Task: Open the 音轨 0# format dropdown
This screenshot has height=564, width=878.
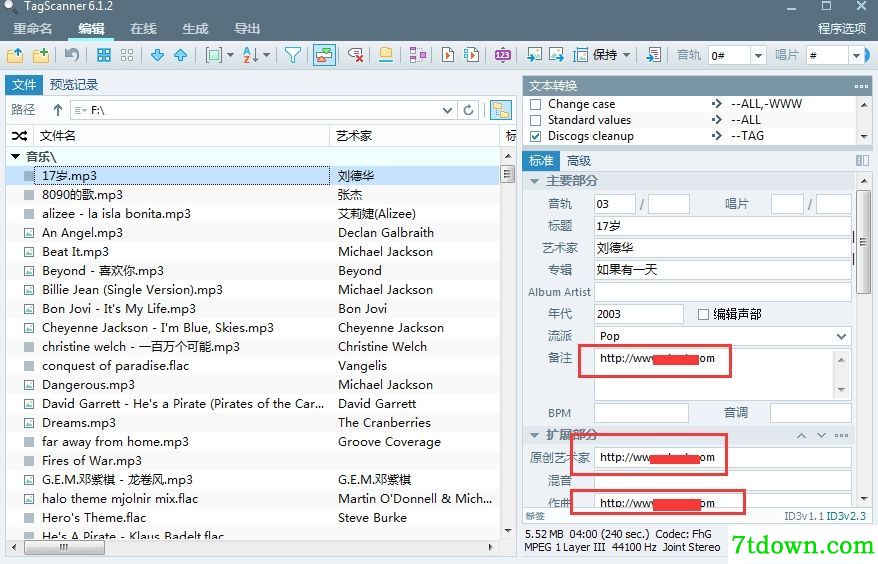Action: (758, 55)
